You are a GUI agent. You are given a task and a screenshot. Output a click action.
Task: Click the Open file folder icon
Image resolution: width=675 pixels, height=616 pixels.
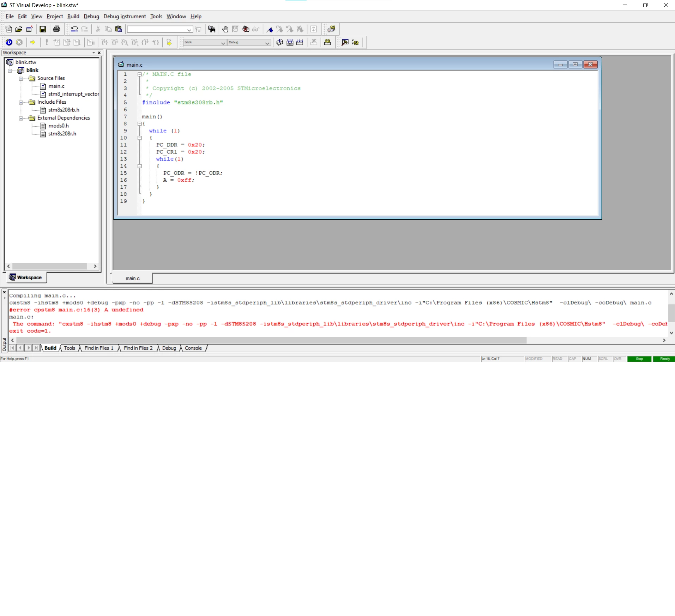(x=19, y=29)
